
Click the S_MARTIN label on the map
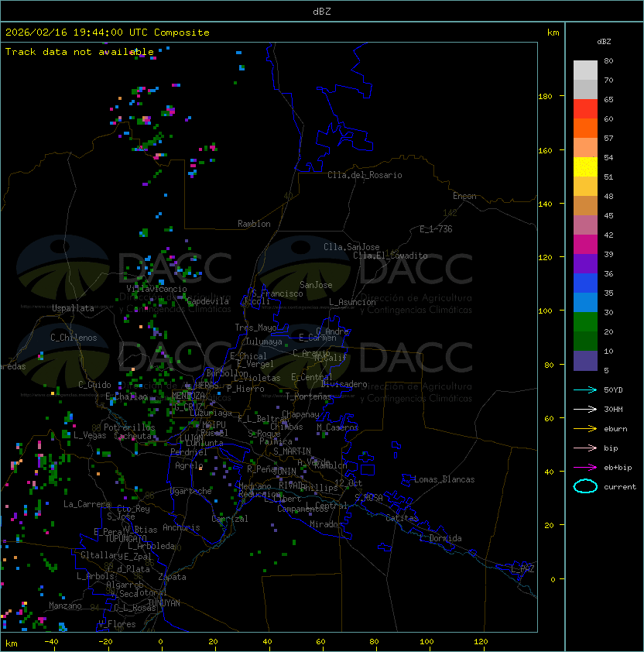292,451
